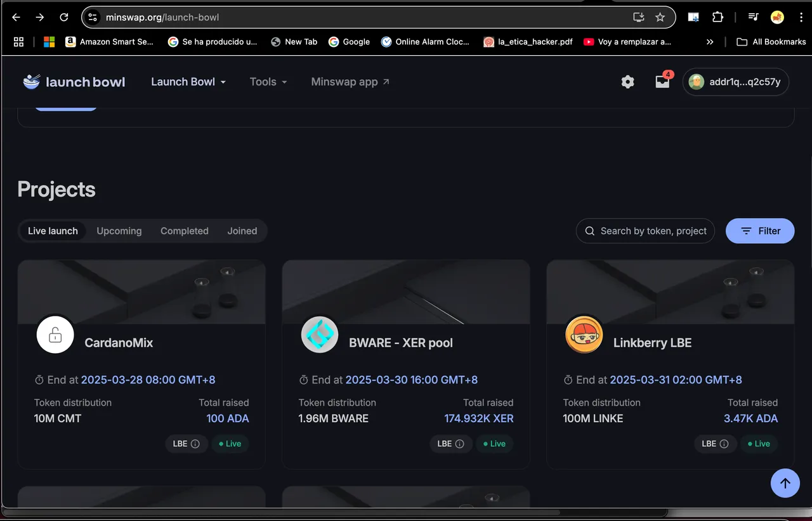
Task: Open the Voy a remplazar a... YouTube bookmark
Action: click(x=627, y=42)
